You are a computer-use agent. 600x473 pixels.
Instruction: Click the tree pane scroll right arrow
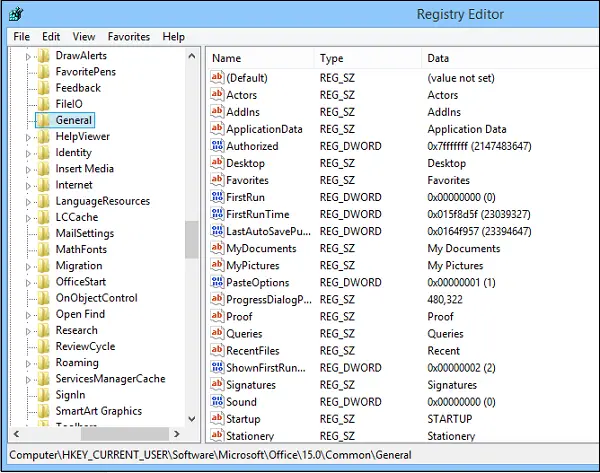(176, 434)
